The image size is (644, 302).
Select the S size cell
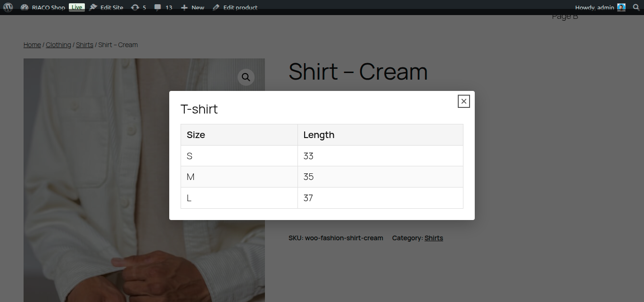(x=239, y=156)
